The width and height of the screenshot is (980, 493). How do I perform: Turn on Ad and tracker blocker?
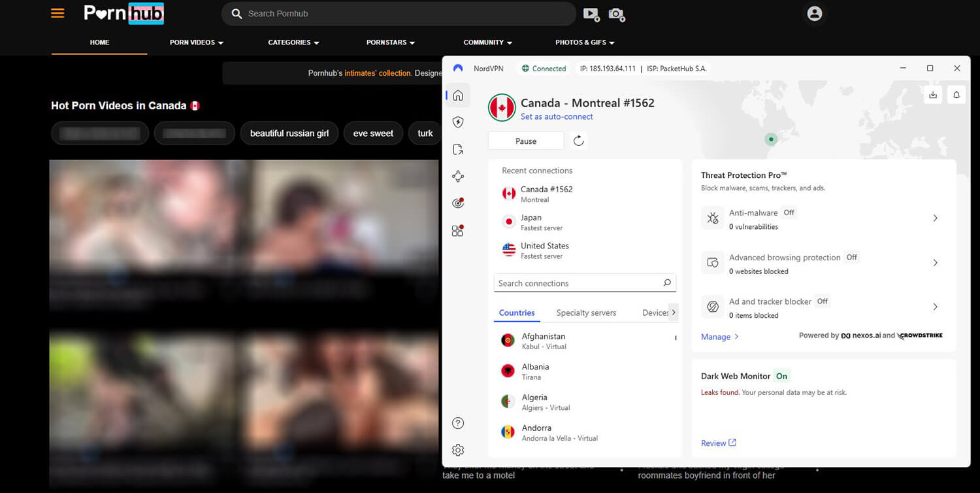coord(935,307)
